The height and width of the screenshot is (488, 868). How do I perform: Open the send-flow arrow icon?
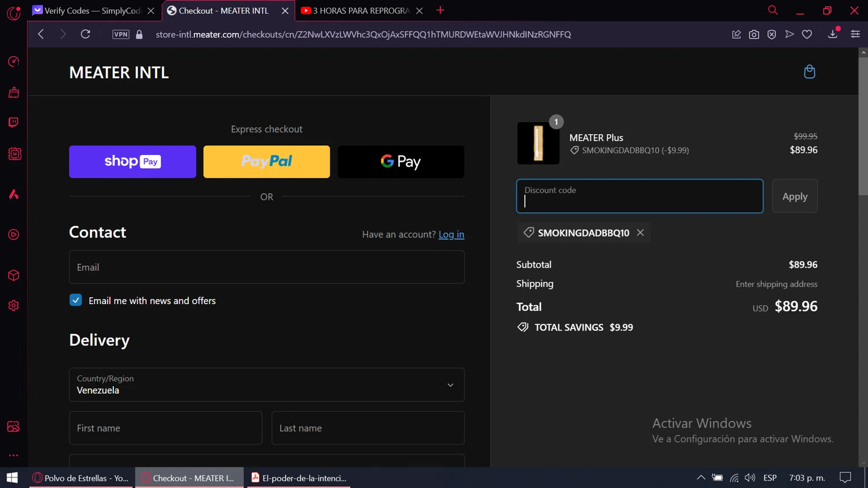pyautogui.click(x=789, y=34)
